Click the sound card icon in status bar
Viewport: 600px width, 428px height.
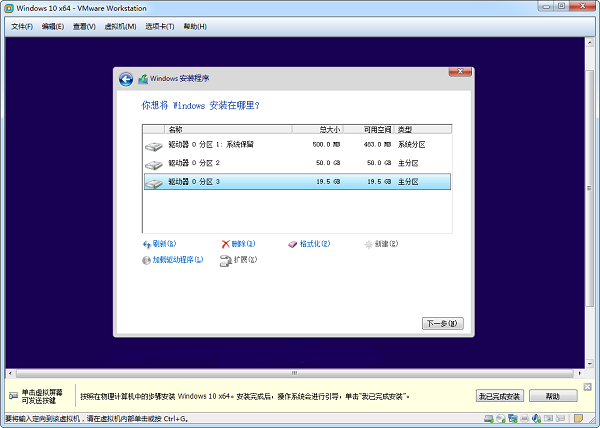point(536,418)
